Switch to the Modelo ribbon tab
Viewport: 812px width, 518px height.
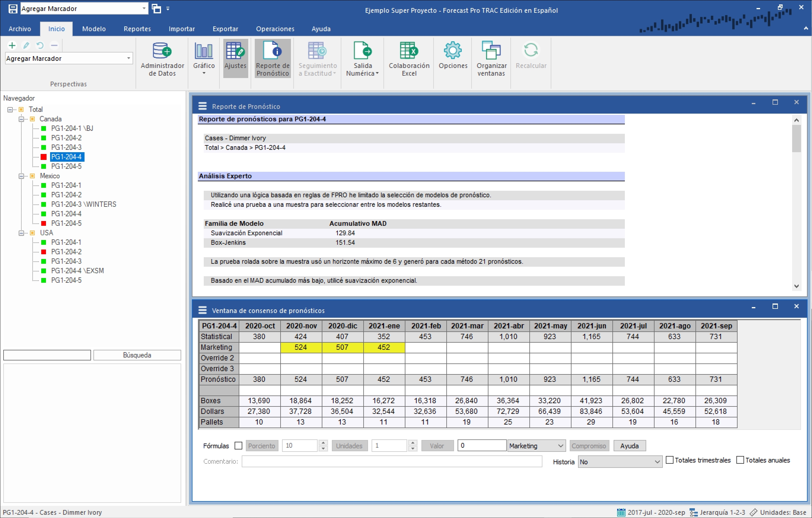94,29
